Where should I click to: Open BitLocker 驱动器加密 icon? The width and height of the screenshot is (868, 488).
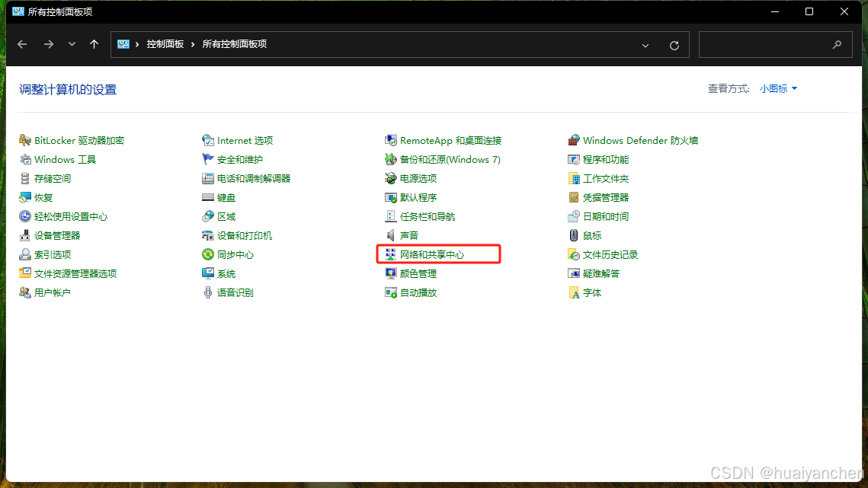25,141
